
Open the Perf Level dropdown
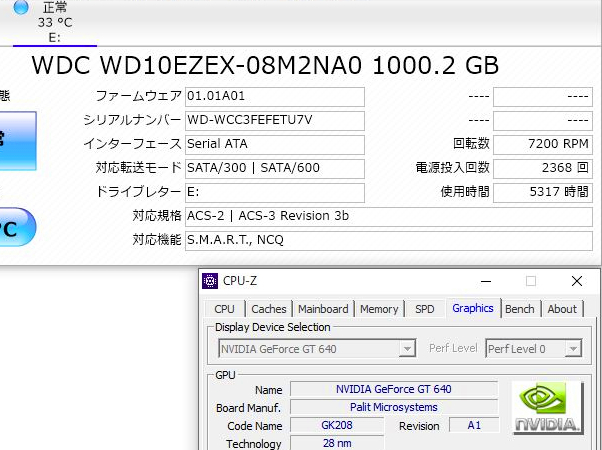(534, 349)
